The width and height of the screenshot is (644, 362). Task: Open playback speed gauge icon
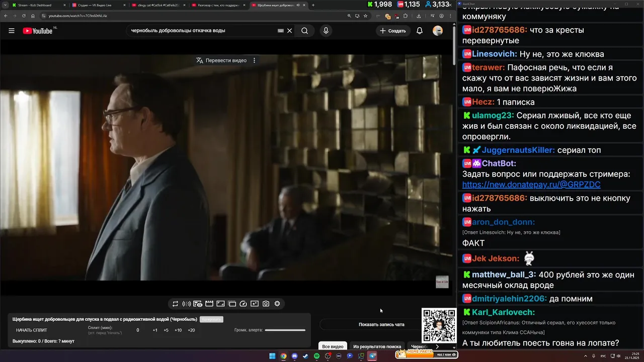[244, 304]
